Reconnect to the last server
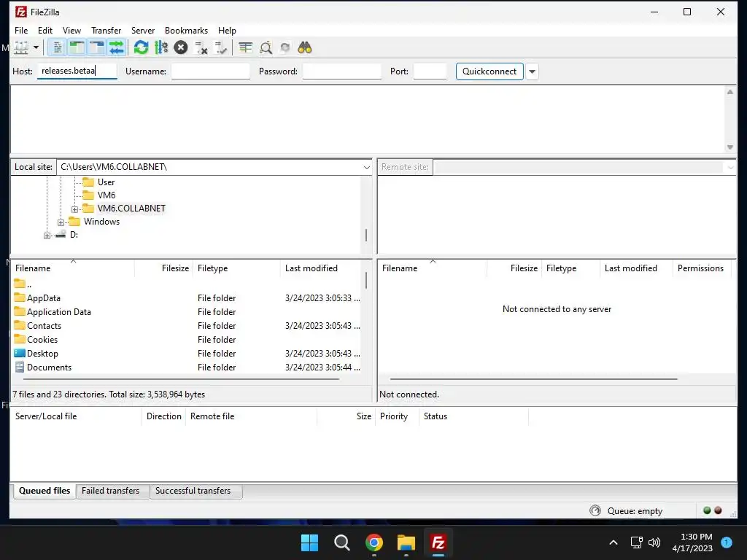 coord(221,47)
